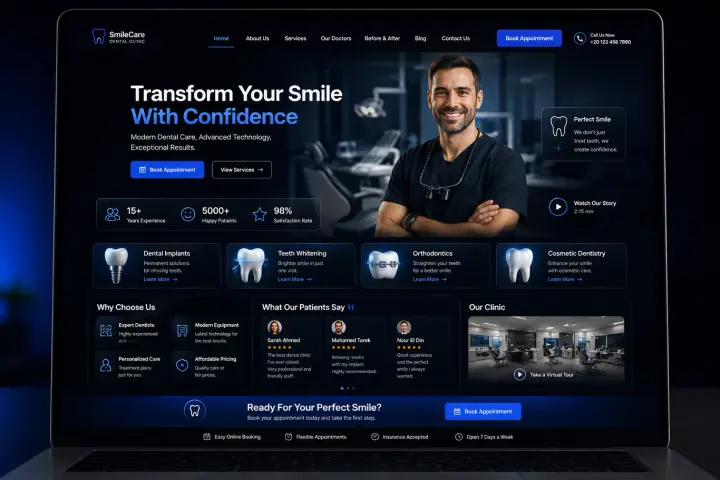Open Before & After nav item

(x=382, y=39)
